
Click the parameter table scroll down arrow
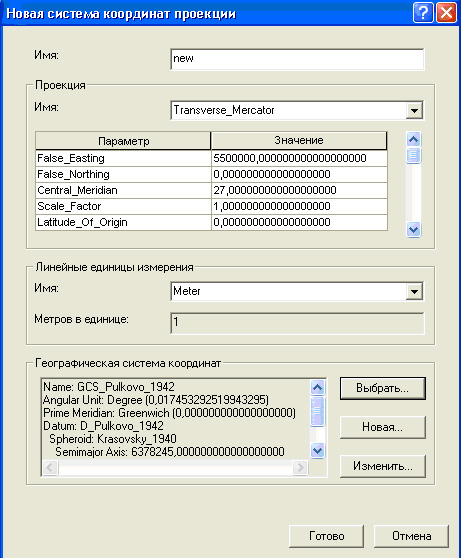(x=413, y=230)
